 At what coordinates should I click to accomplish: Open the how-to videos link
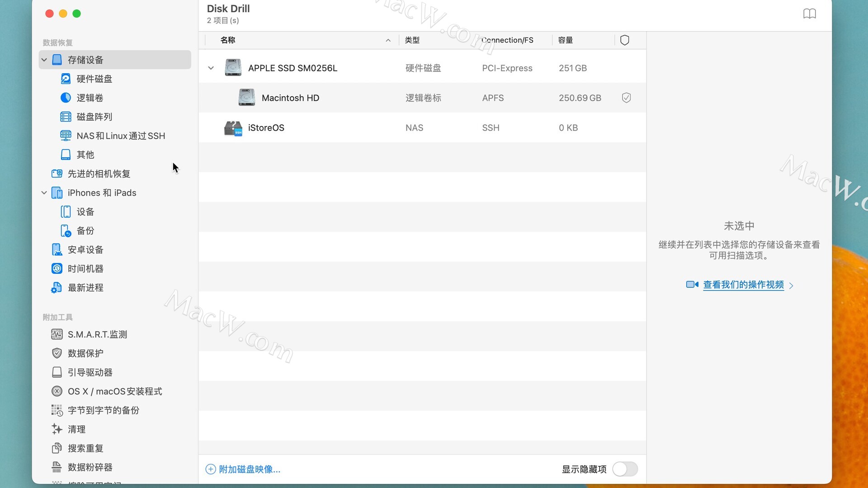(743, 285)
